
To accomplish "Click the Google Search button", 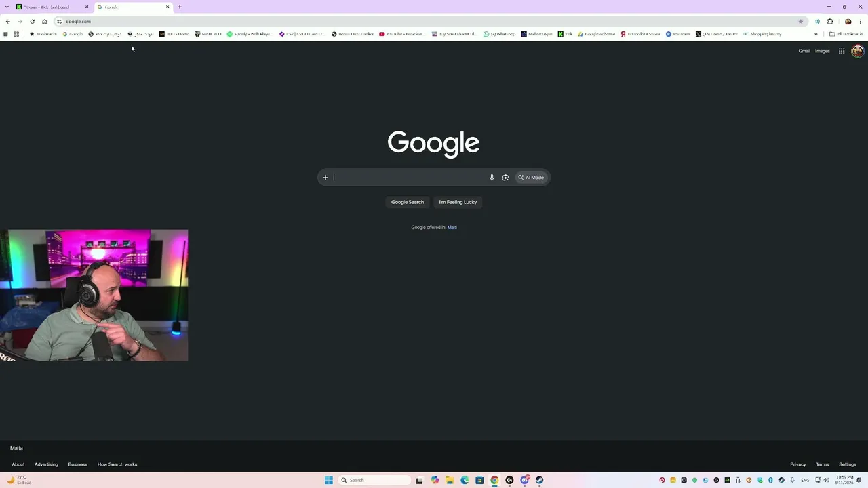I will (x=408, y=202).
